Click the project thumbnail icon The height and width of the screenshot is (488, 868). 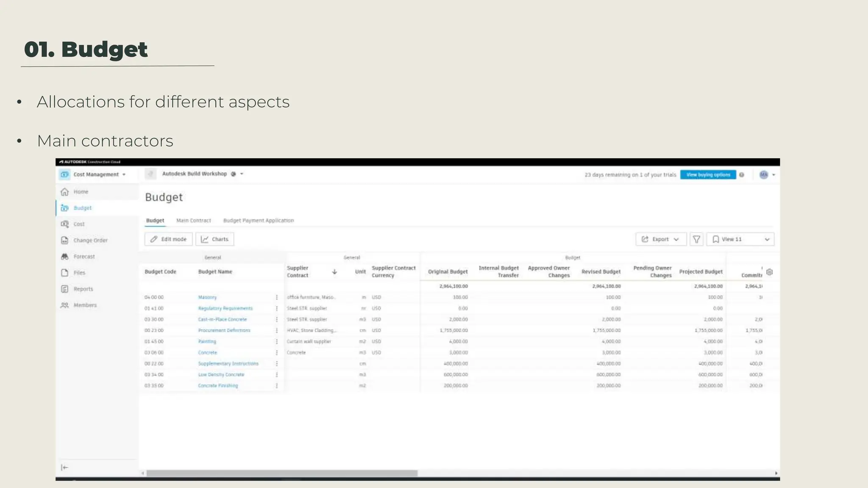coord(150,174)
